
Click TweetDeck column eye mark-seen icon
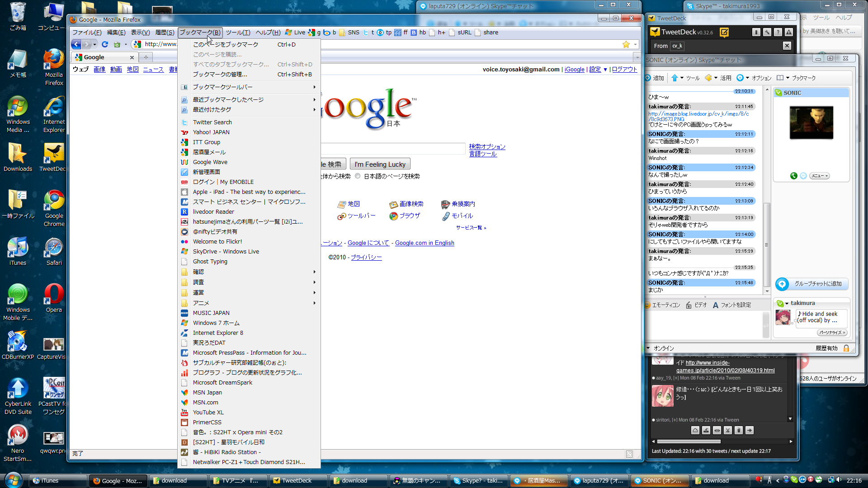(717, 430)
